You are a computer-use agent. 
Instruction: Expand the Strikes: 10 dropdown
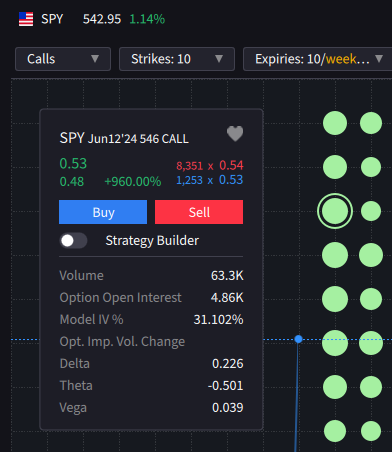tap(177, 59)
